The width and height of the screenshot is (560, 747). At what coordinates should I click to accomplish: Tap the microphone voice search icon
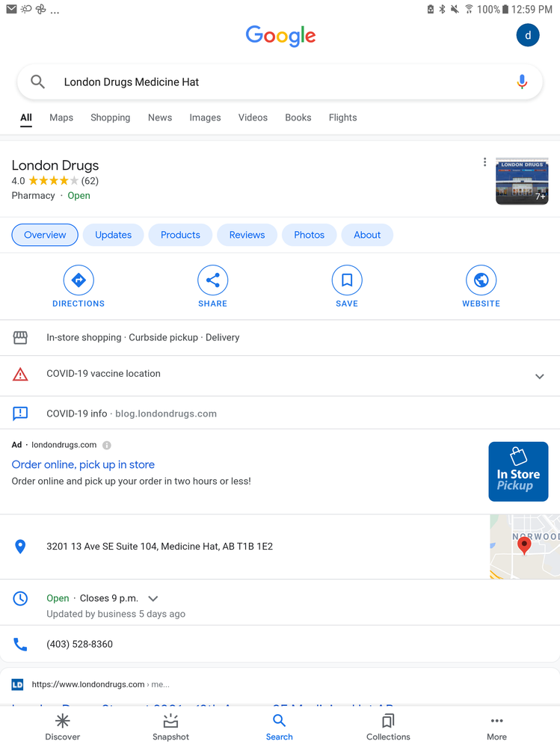pyautogui.click(x=522, y=82)
